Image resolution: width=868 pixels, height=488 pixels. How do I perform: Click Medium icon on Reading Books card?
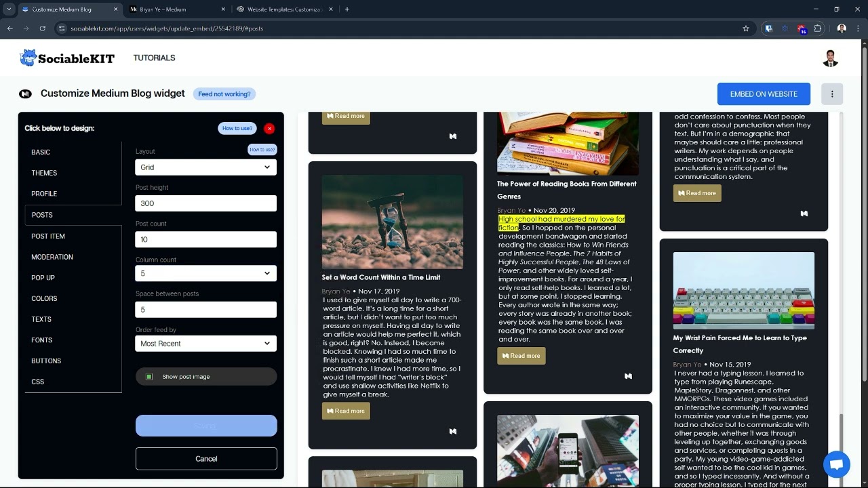tap(629, 376)
